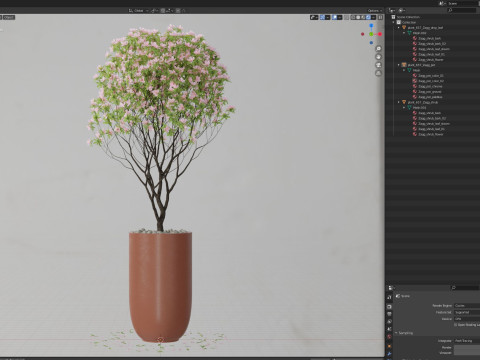This screenshot has width=480, height=360.
Task: Open the viewport shading options dropdown
Action: 373,17
